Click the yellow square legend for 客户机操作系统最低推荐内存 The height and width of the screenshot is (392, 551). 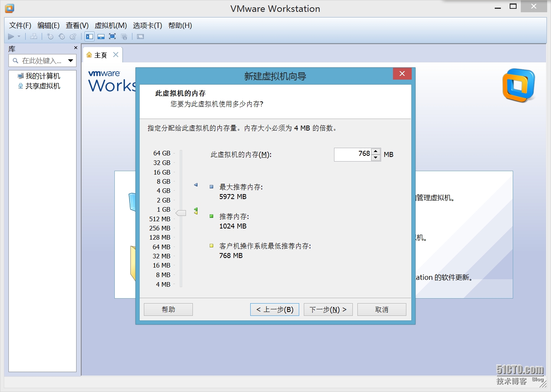211,246
